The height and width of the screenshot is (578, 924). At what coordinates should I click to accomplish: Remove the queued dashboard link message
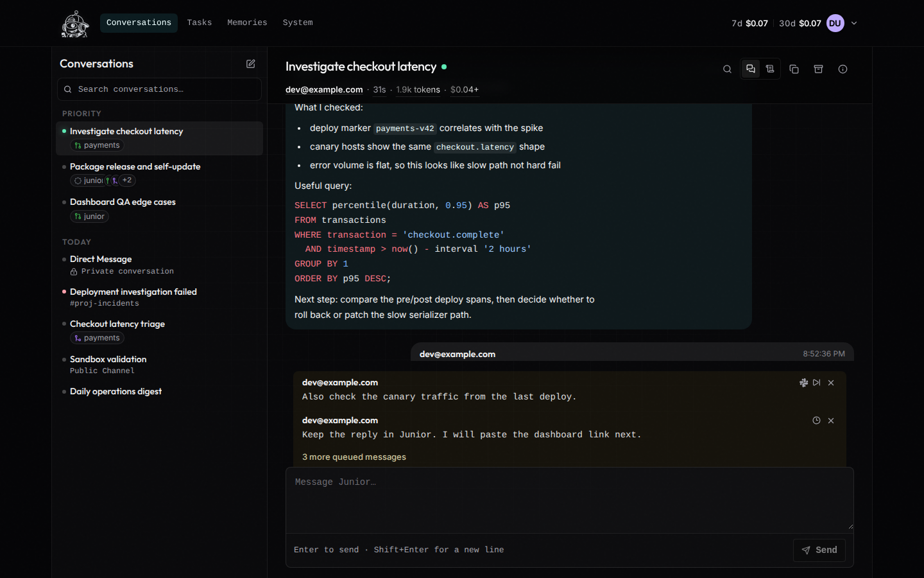831,421
